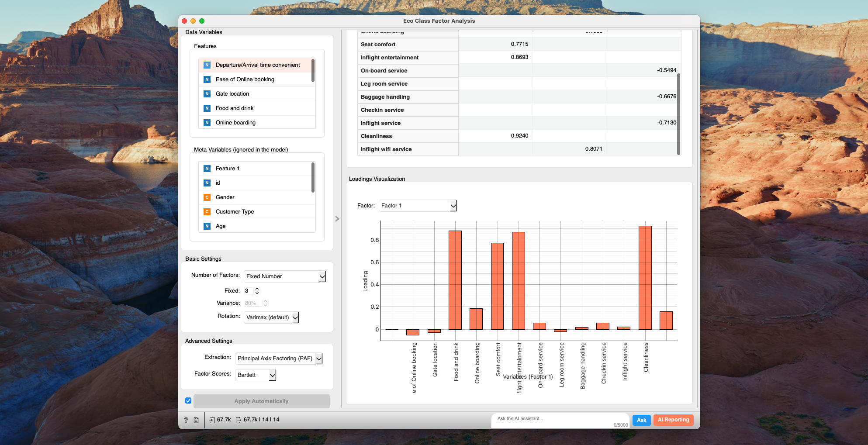
Task: Collapse the left panel with the splitter arrow
Action: click(x=337, y=219)
